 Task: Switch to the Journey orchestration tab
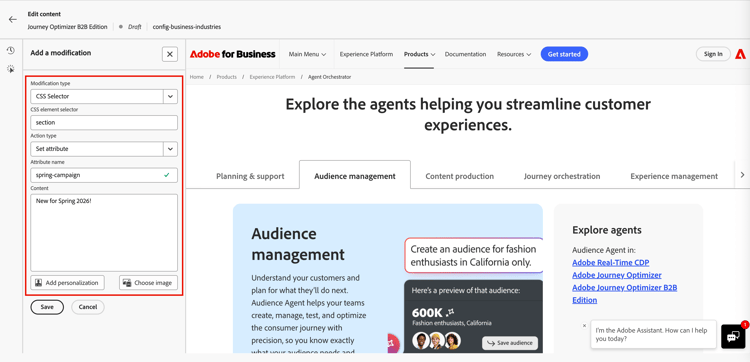(562, 176)
